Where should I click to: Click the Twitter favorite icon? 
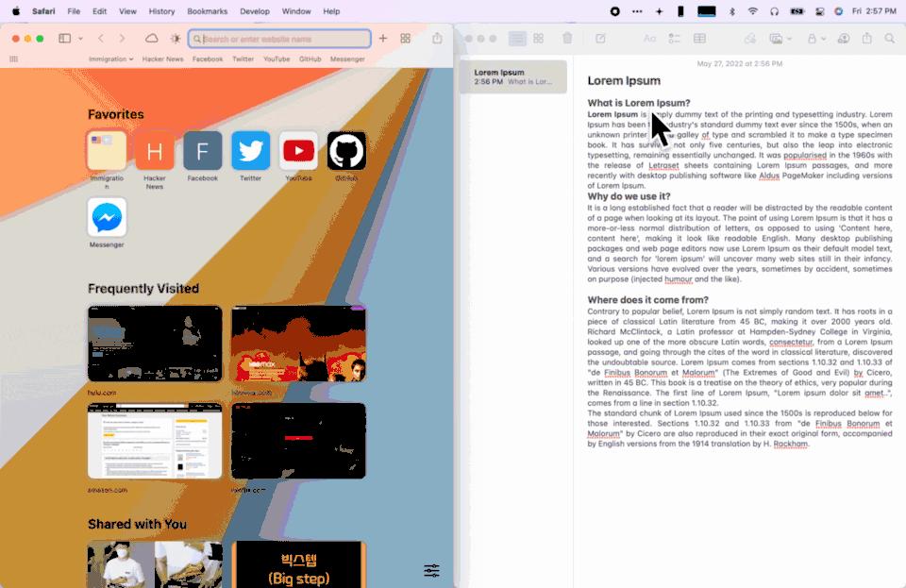(x=250, y=151)
